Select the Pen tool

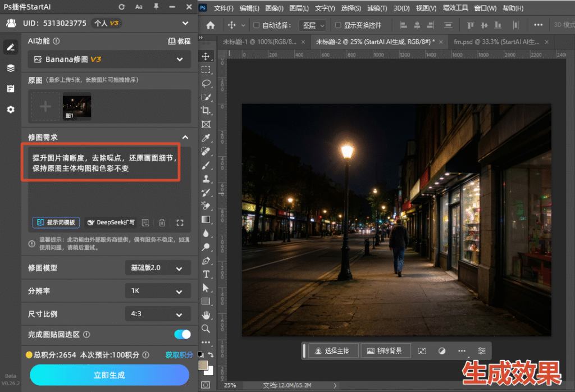[x=206, y=261]
